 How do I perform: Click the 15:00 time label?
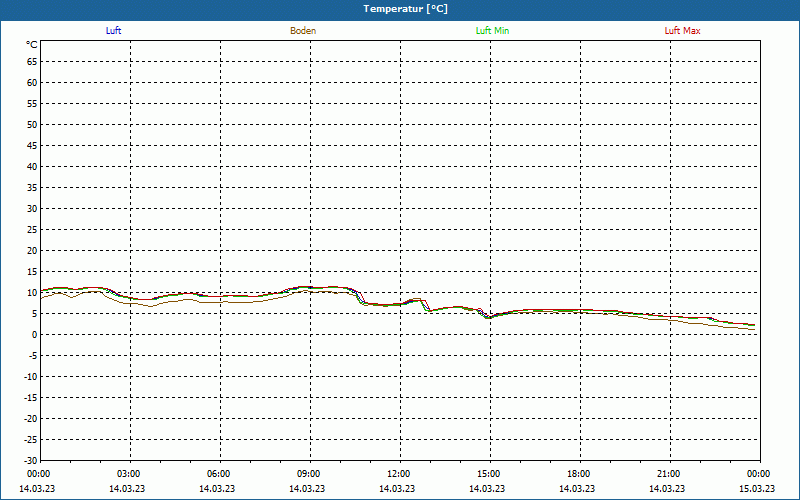coord(489,474)
